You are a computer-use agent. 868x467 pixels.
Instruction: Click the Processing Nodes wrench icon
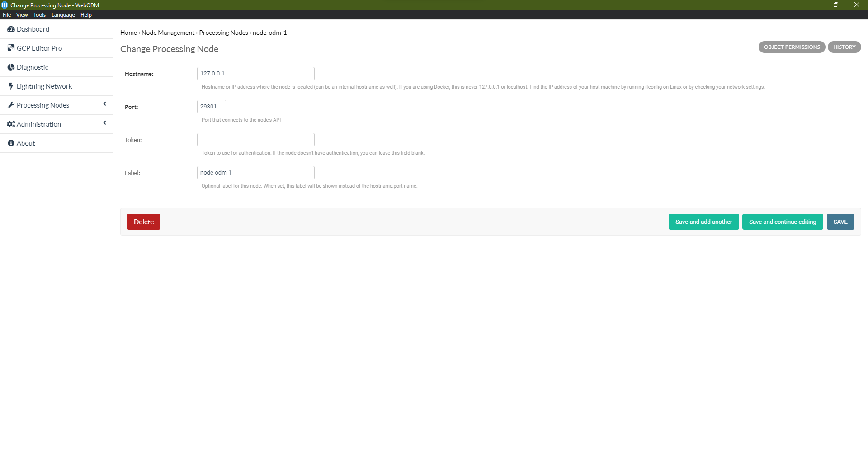(x=11, y=105)
